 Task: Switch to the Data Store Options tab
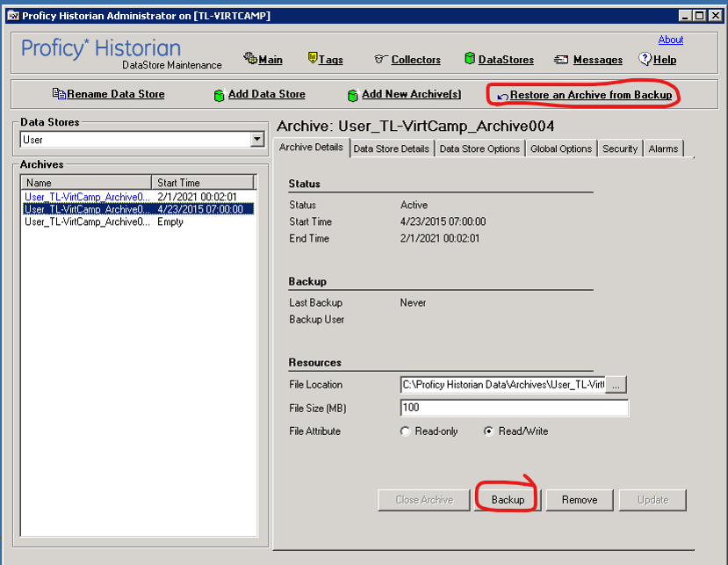tap(479, 148)
